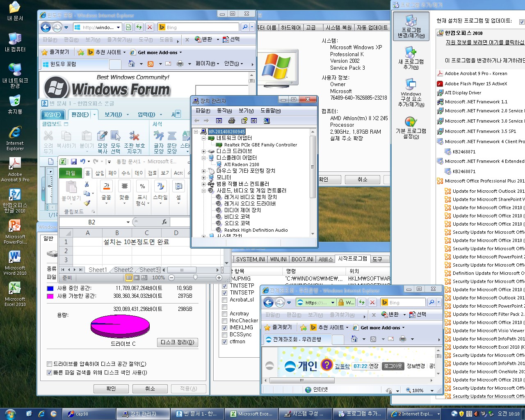Check the Acrotray startup item
This screenshot has height=420, width=525.
(x=224, y=314)
